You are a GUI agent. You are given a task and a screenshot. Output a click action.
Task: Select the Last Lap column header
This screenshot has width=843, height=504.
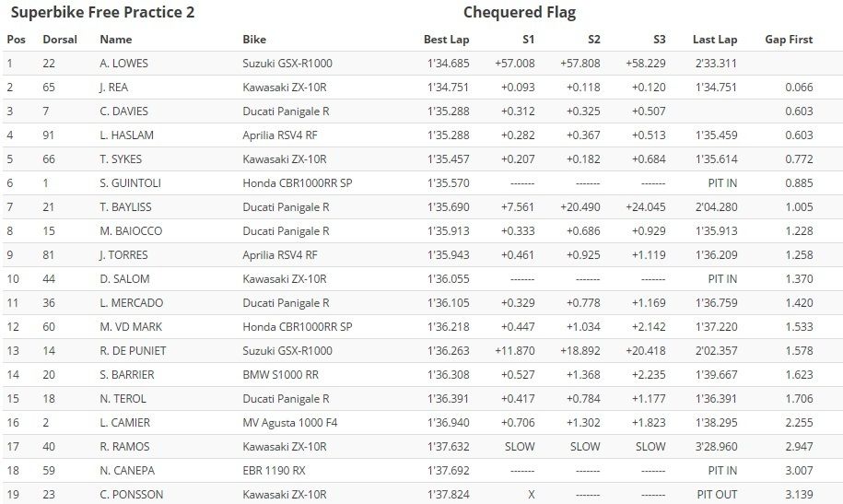[715, 40]
